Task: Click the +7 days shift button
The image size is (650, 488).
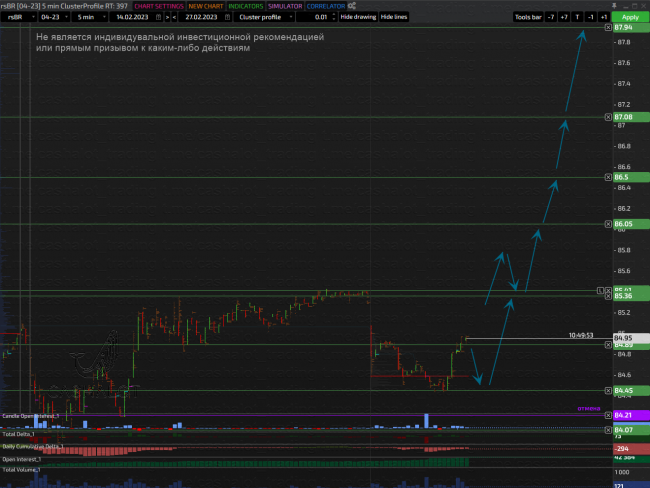Action: coord(564,17)
